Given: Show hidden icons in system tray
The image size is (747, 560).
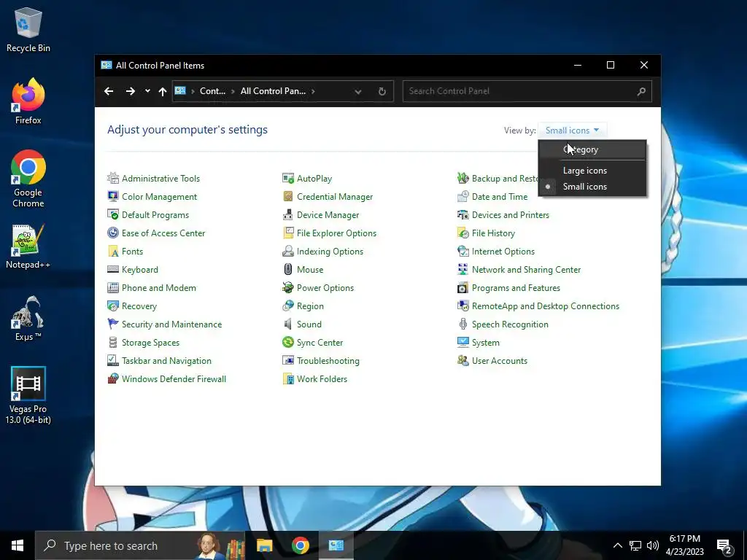Looking at the screenshot, I should pyautogui.click(x=617, y=545).
